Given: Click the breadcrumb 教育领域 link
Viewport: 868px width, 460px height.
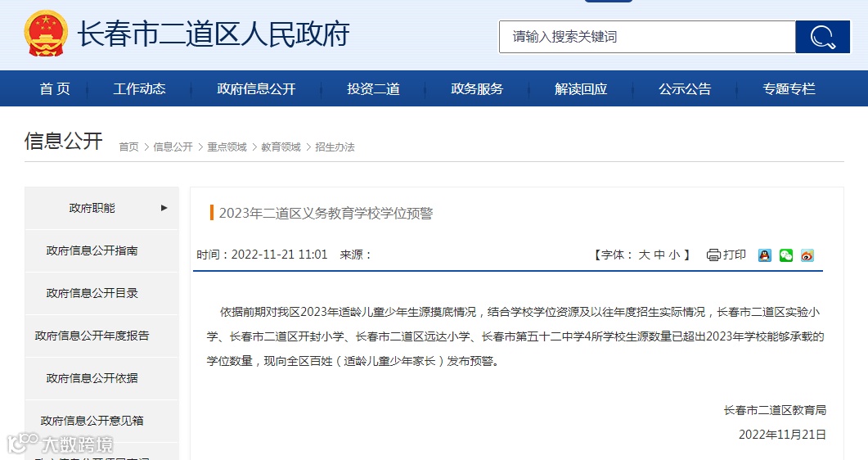Looking at the screenshot, I should click(281, 147).
